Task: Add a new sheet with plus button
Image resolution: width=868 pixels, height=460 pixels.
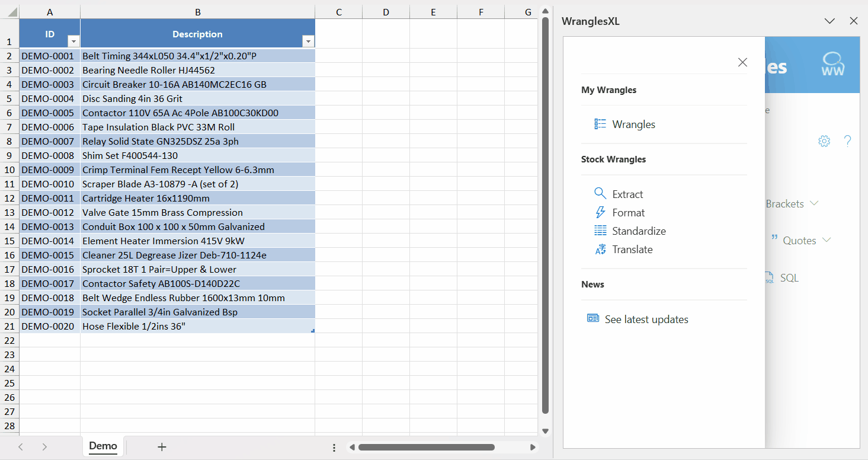Action: [162, 447]
